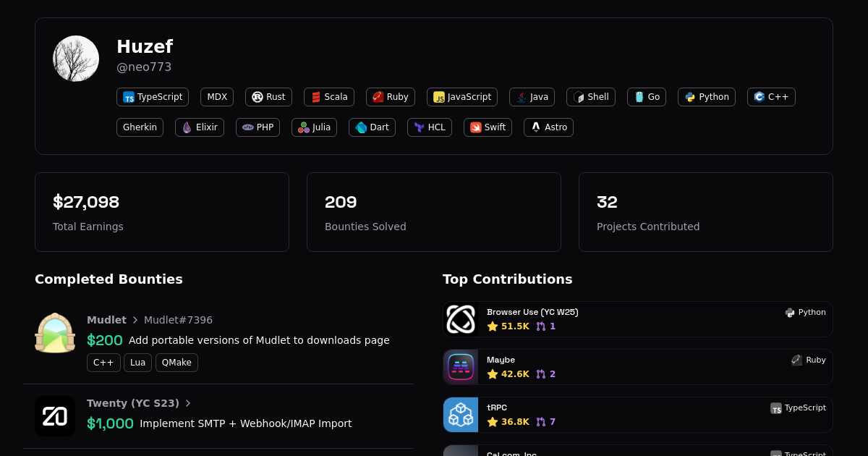This screenshot has width=868, height=456.
Task: Click the star icon on Maybe row
Action: coord(493,374)
